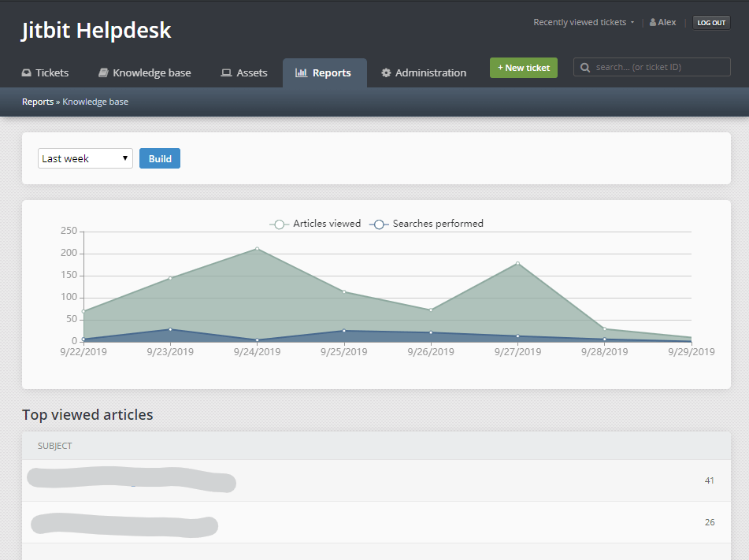The width and height of the screenshot is (749, 560).
Task: Select the Administration gear icon
Action: (386, 72)
